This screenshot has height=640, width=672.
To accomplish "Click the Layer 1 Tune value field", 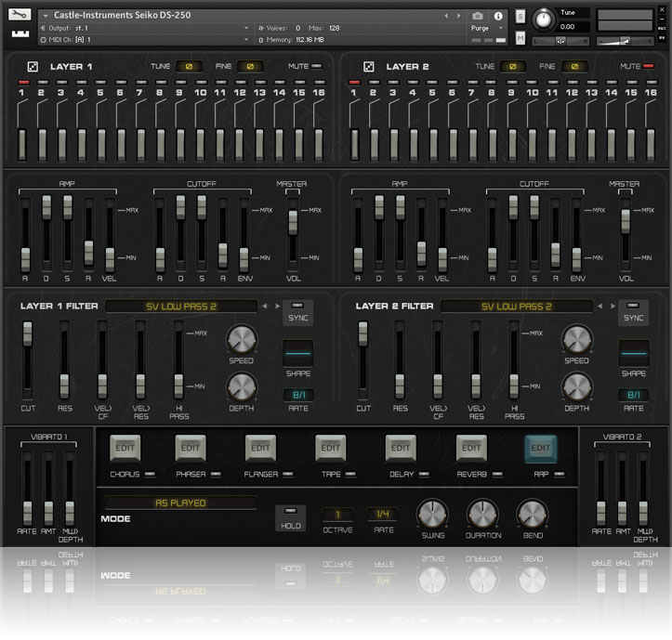I will pyautogui.click(x=187, y=67).
